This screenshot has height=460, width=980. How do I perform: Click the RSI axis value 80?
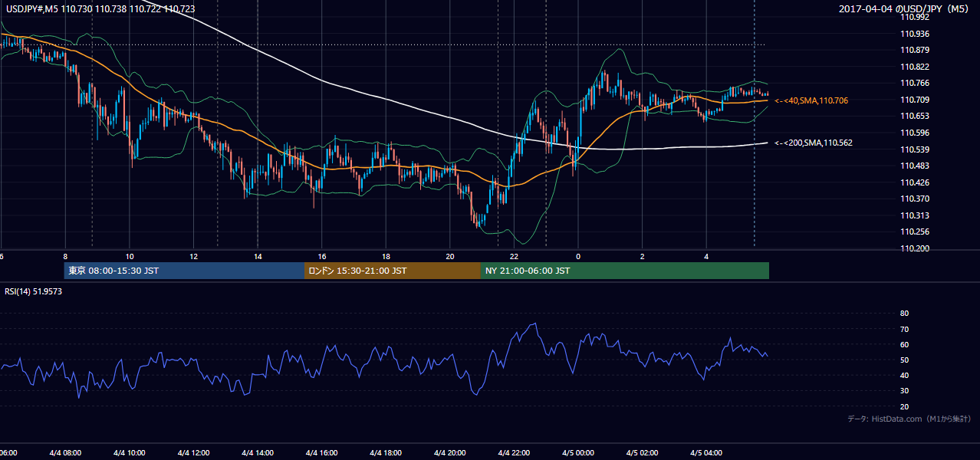click(904, 314)
